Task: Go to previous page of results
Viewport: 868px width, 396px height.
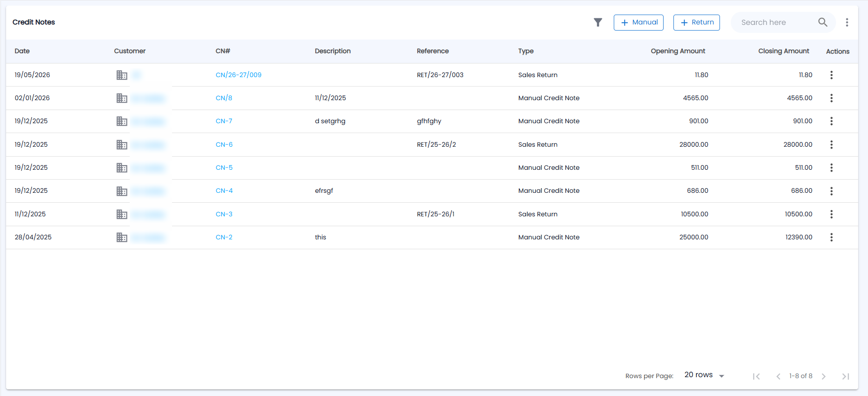Action: [x=778, y=376]
